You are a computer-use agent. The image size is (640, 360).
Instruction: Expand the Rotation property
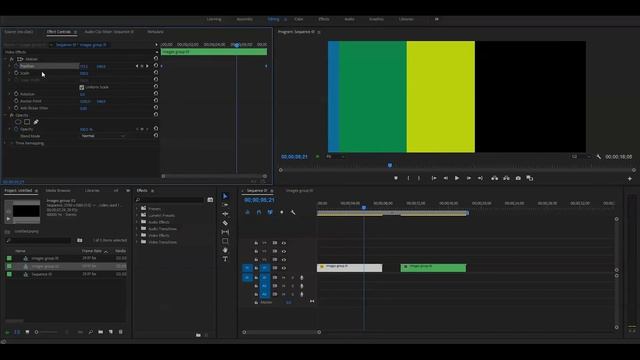10,94
